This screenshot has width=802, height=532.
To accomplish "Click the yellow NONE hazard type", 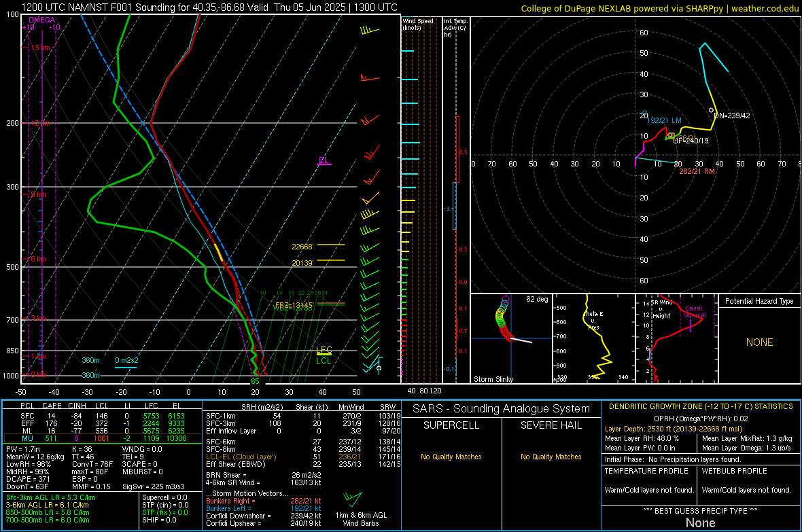I will pos(759,342).
